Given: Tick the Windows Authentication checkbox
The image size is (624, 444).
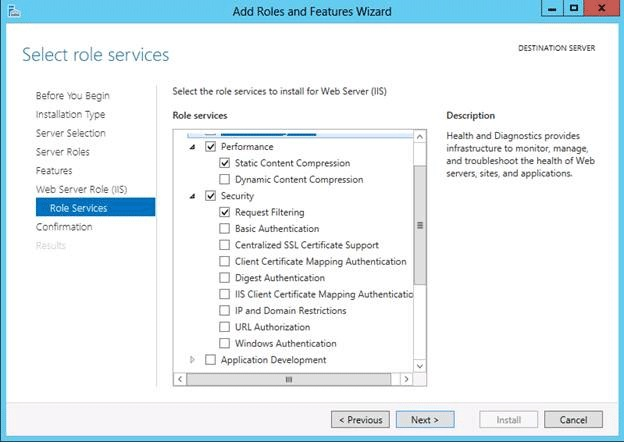Looking at the screenshot, I should pos(224,343).
